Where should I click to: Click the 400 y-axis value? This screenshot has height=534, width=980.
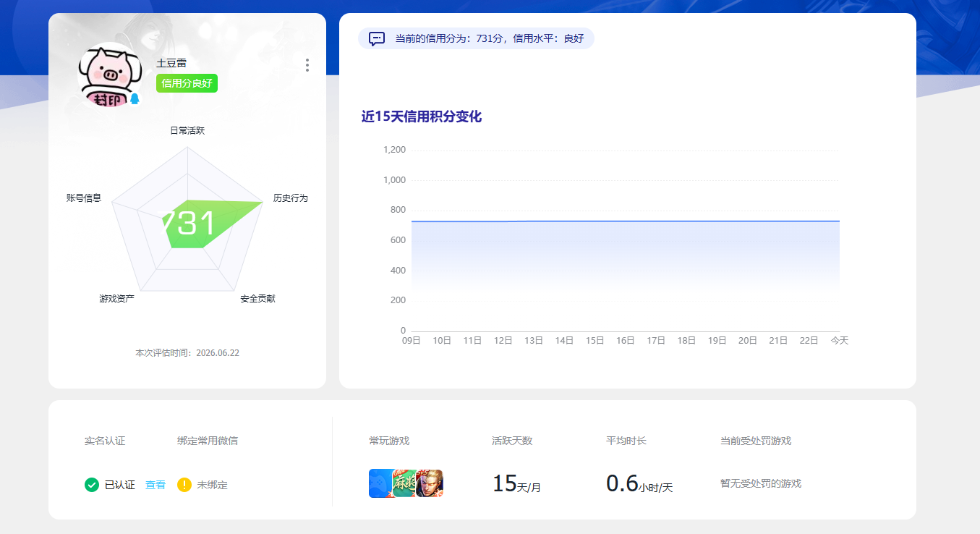click(x=398, y=271)
